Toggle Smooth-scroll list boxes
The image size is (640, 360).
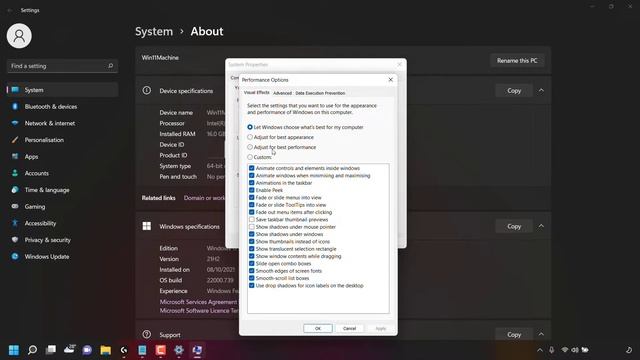point(252,278)
